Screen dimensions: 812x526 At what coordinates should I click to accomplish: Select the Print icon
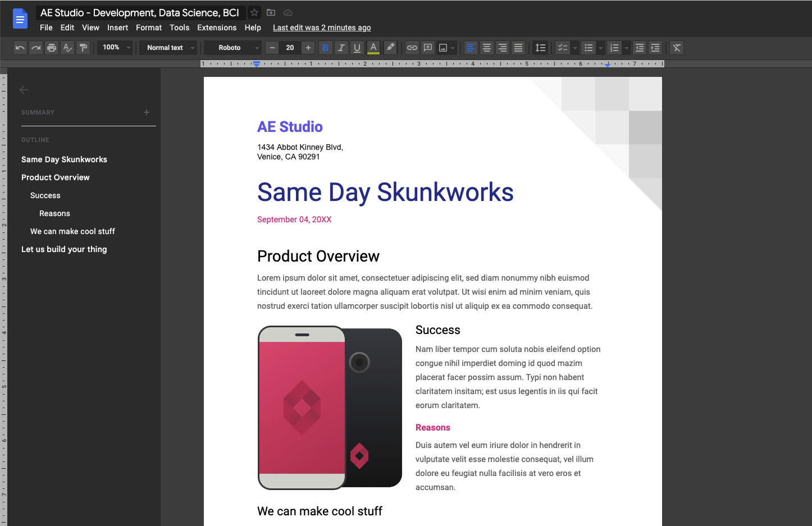point(52,48)
